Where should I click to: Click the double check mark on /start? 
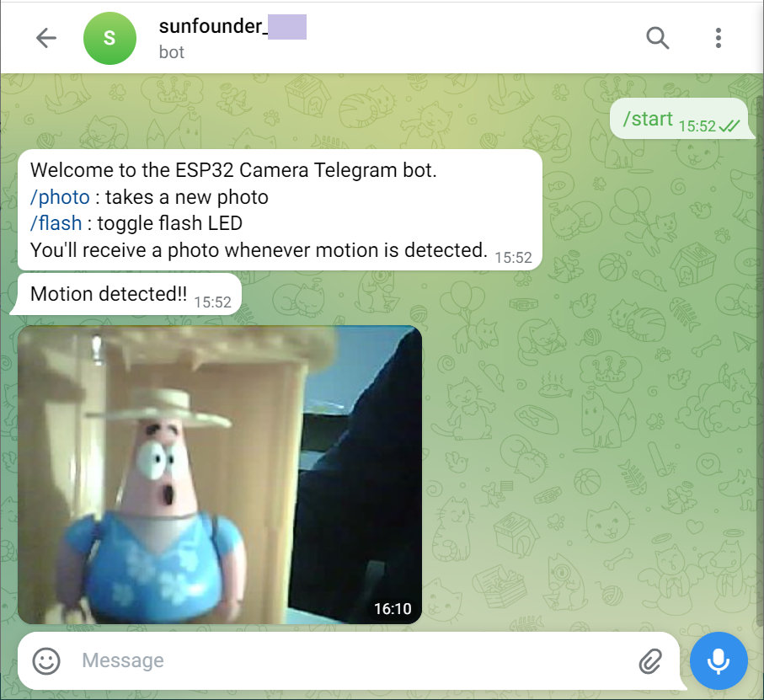[729, 126]
